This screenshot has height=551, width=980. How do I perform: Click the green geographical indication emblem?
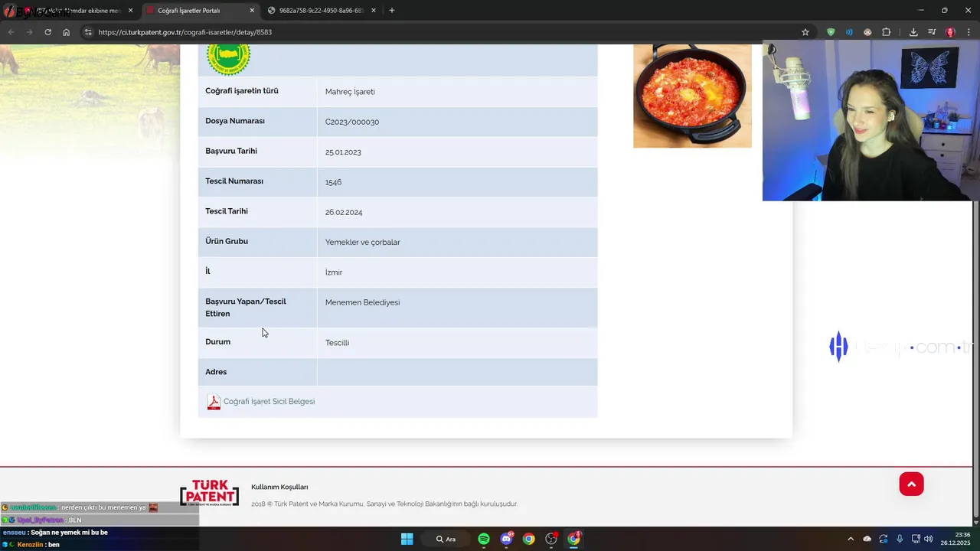tap(228, 59)
